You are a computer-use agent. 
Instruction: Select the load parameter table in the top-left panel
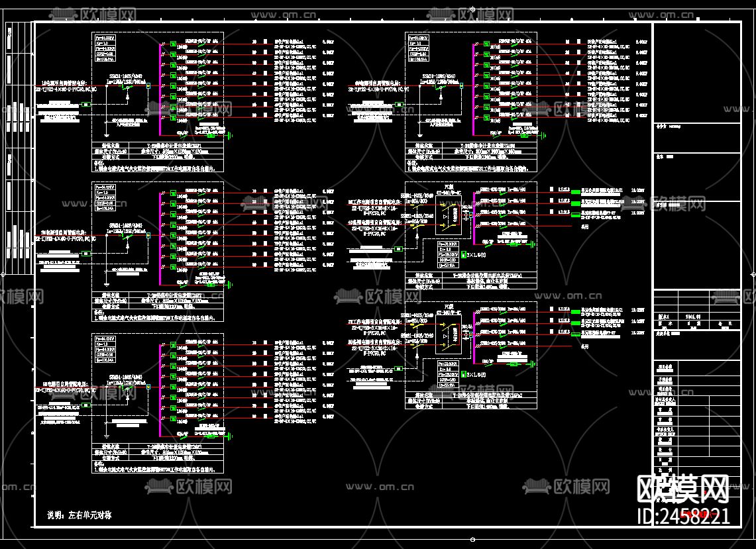[x=105, y=48]
